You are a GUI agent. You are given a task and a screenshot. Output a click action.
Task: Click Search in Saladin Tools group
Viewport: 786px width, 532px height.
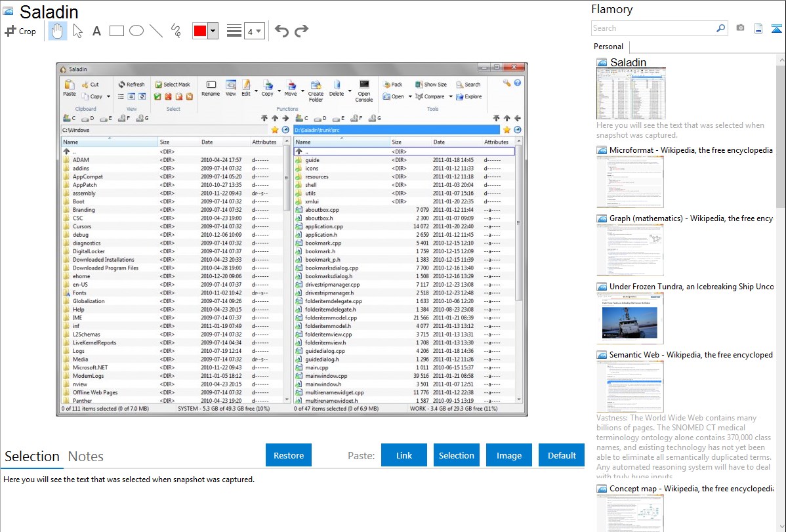pos(468,84)
